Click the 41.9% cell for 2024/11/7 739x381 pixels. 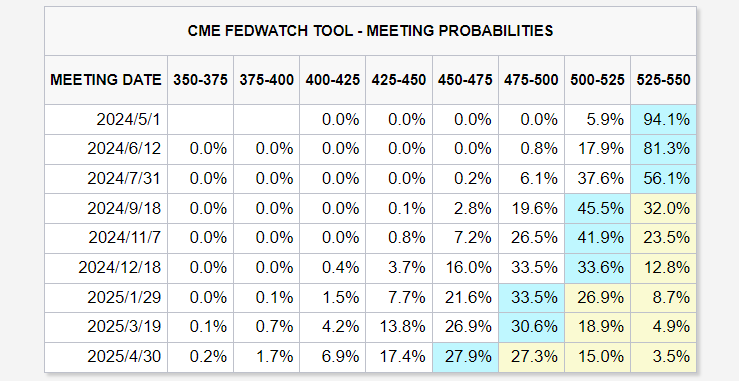[x=597, y=238]
